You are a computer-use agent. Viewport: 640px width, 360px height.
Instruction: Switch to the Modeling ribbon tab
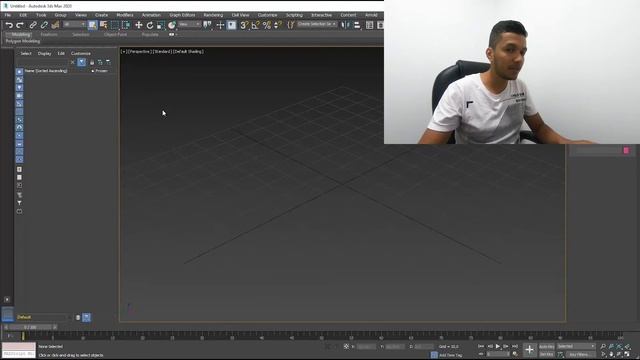tap(20, 35)
